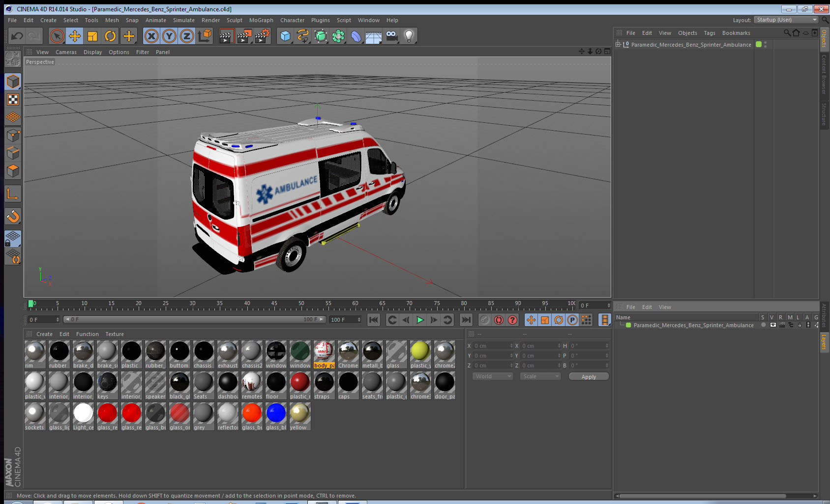Toggle Y axis lock
This screenshot has height=504, width=830.
169,36
